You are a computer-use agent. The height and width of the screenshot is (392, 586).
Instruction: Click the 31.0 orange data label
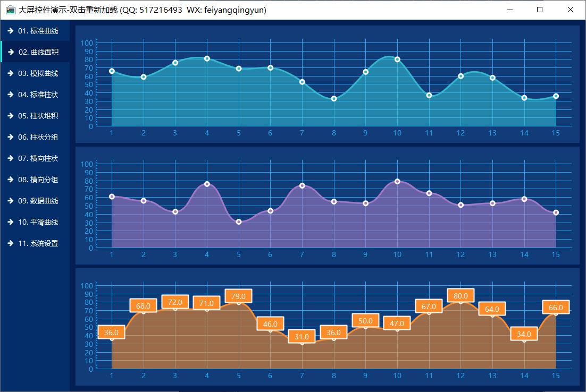pyautogui.click(x=302, y=337)
